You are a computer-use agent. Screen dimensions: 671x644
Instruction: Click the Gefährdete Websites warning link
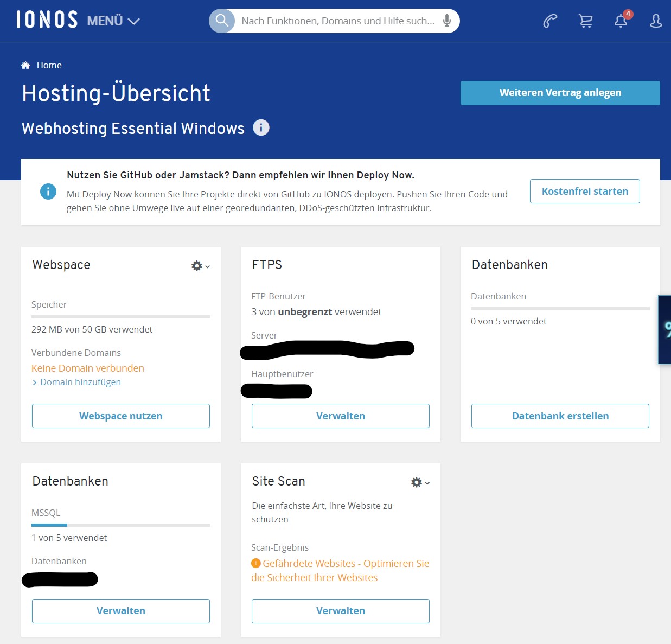tap(340, 570)
